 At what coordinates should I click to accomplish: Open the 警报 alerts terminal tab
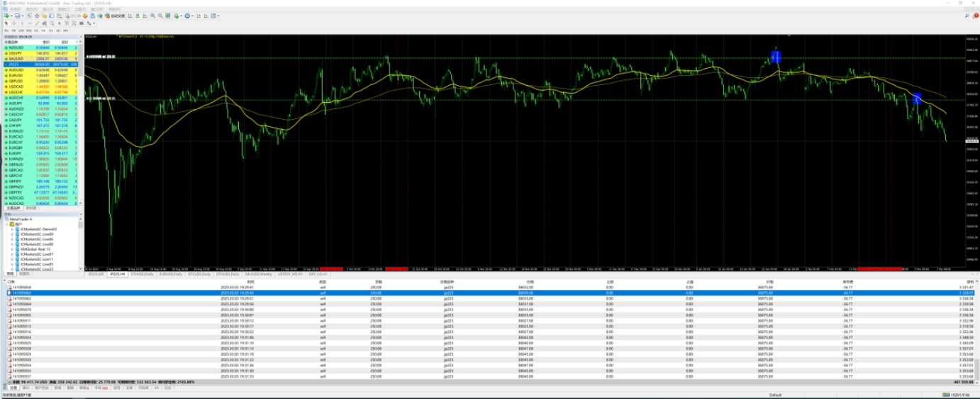[x=69, y=388]
